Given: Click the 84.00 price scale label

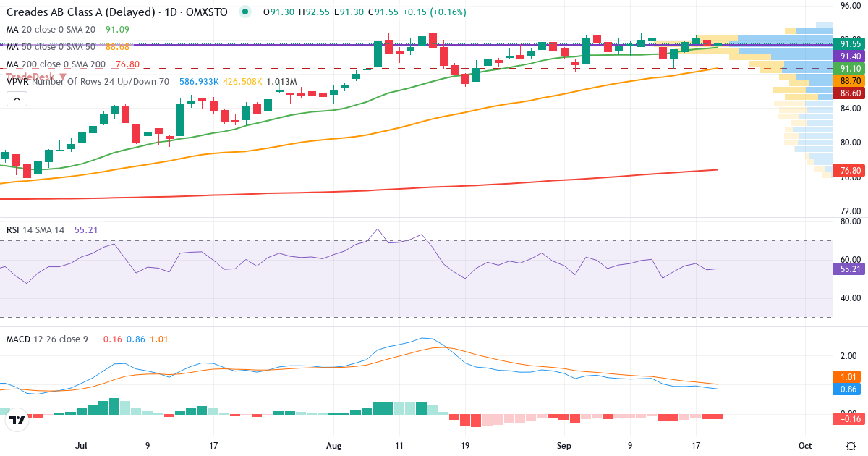Looking at the screenshot, I should click(849, 109).
